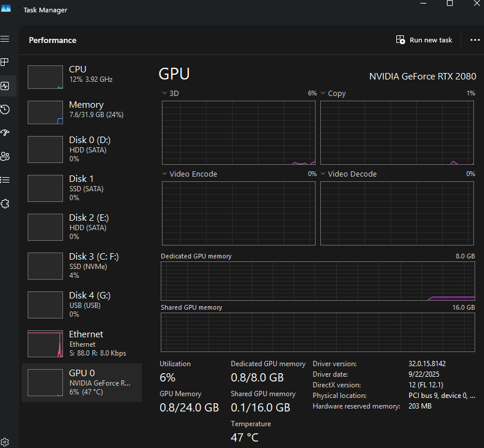Click the CPU mini graph thumbnail
The image size is (484, 448).
[x=45, y=77]
